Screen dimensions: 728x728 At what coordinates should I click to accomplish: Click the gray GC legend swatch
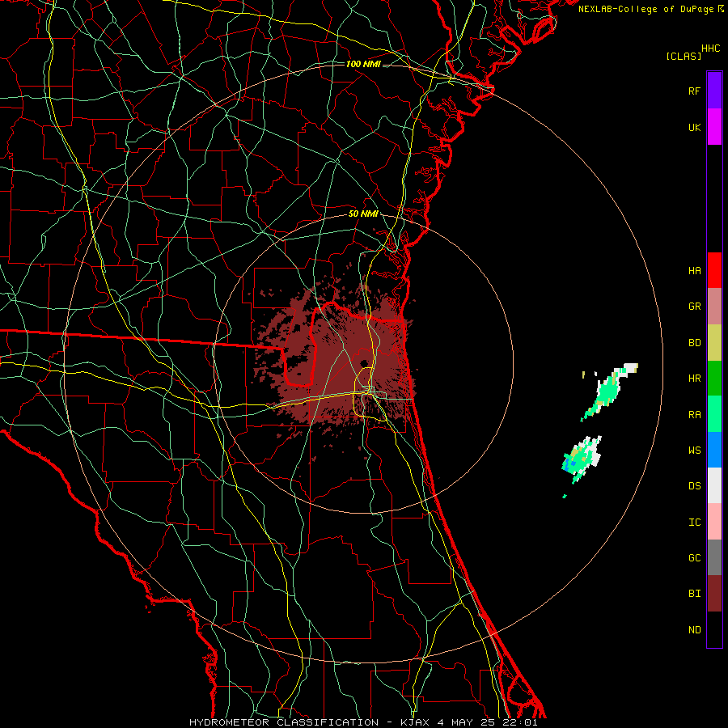(714, 557)
